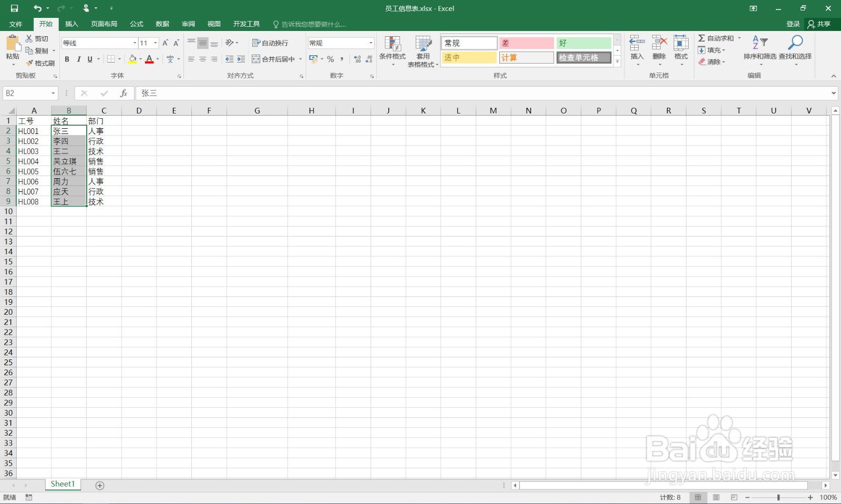Viewport: 841px width, 504px height.
Task: Click the Decrease Font Size icon
Action: pyautogui.click(x=176, y=43)
